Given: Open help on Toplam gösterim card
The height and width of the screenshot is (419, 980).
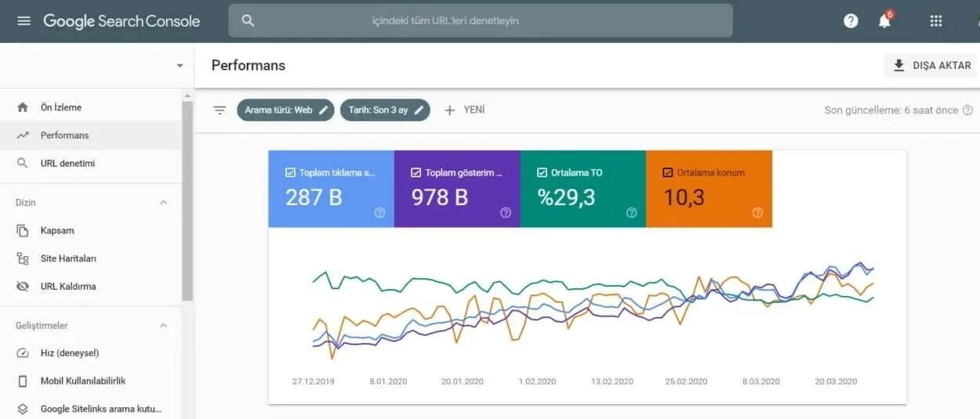Looking at the screenshot, I should [506, 212].
